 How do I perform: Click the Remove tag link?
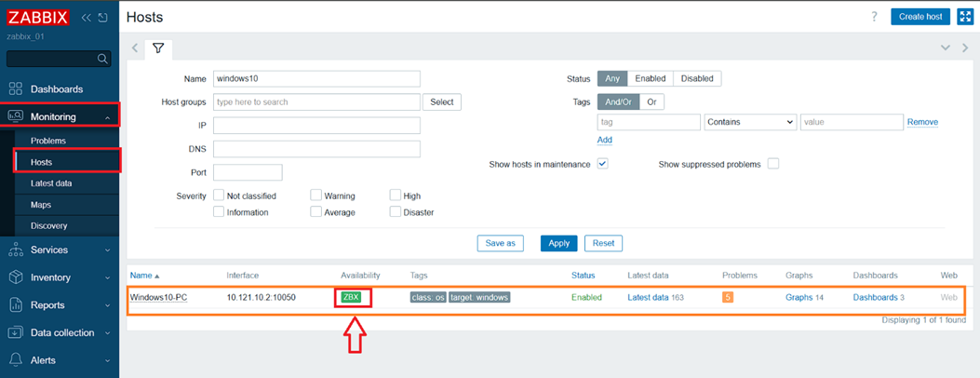[922, 122]
